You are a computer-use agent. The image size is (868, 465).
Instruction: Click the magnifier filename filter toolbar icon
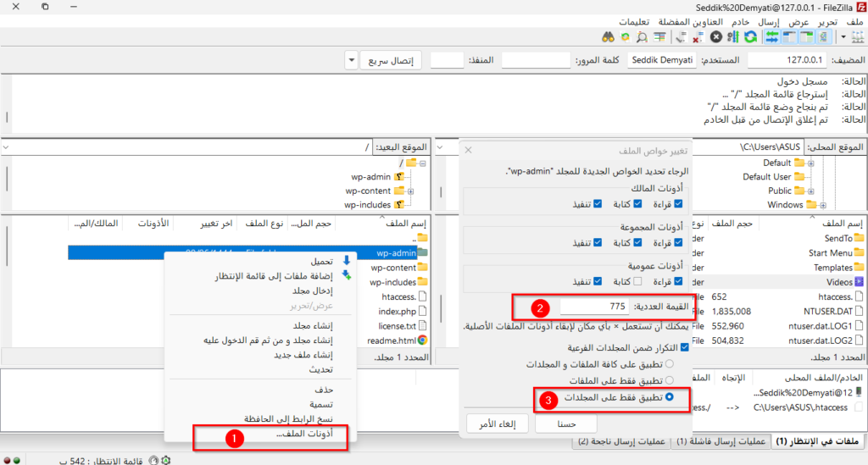click(x=642, y=37)
